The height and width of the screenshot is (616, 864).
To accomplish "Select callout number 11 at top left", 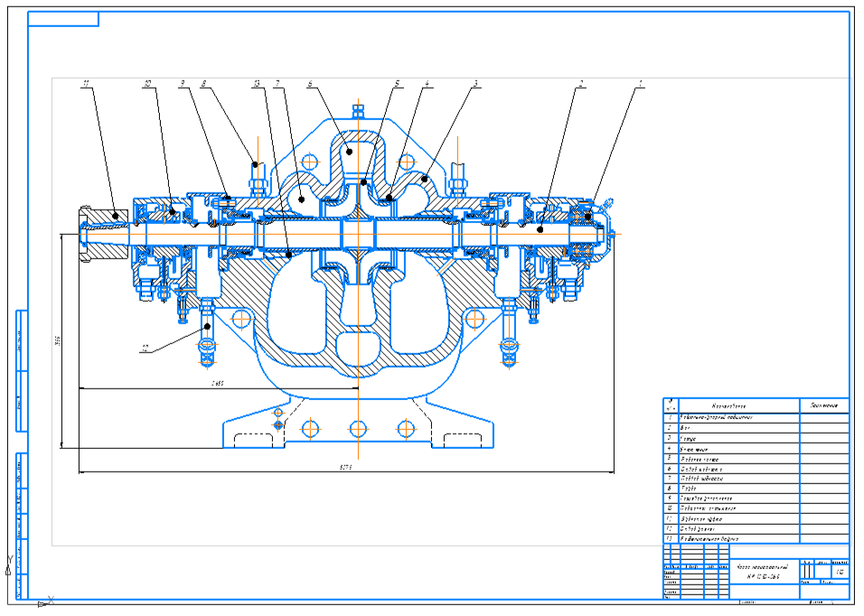I will click(x=86, y=84).
